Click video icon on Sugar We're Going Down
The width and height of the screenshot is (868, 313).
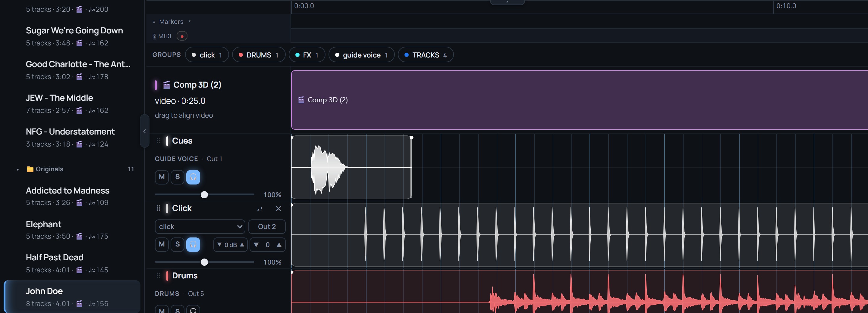(x=79, y=43)
